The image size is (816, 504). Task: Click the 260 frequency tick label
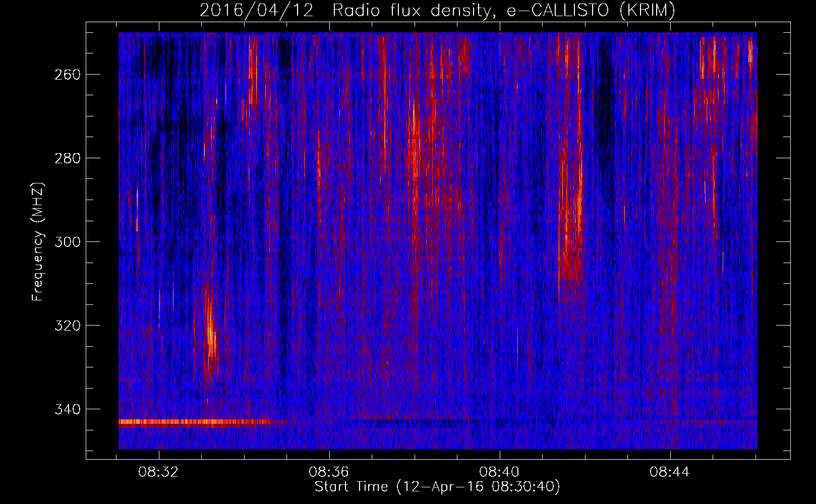pos(67,75)
